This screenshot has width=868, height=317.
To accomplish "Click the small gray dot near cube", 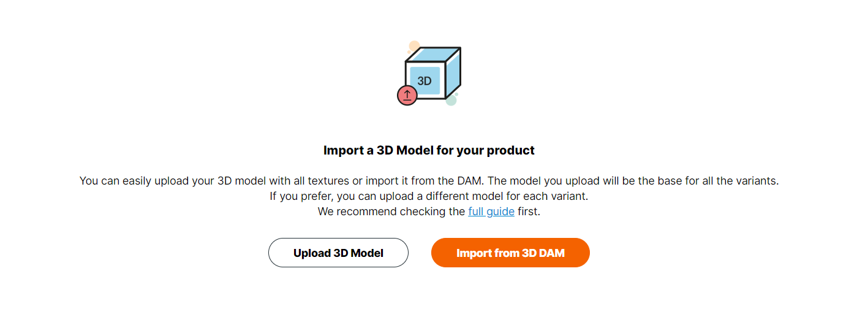I will pyautogui.click(x=456, y=94).
